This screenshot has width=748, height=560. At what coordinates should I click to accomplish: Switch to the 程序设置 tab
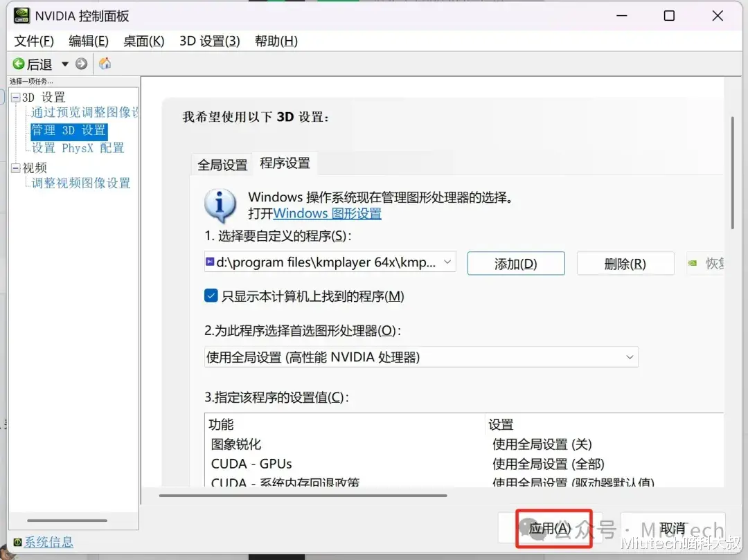[285, 163]
